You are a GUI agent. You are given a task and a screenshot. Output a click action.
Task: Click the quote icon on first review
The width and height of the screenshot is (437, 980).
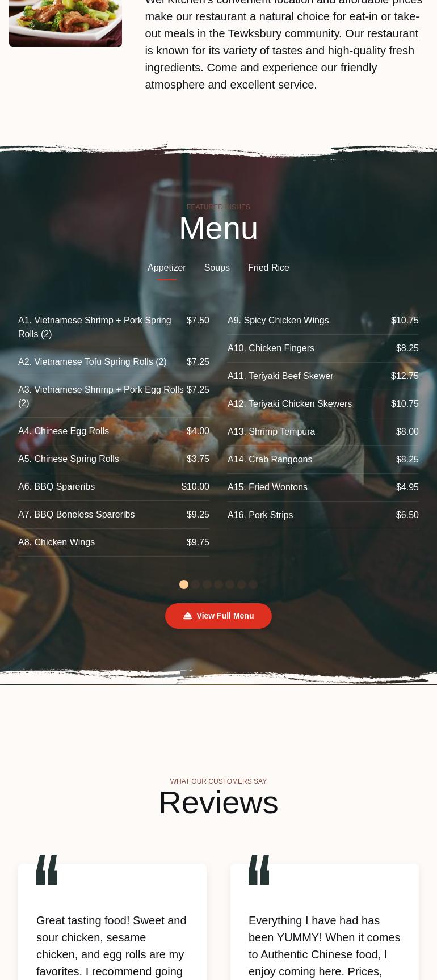47,869
